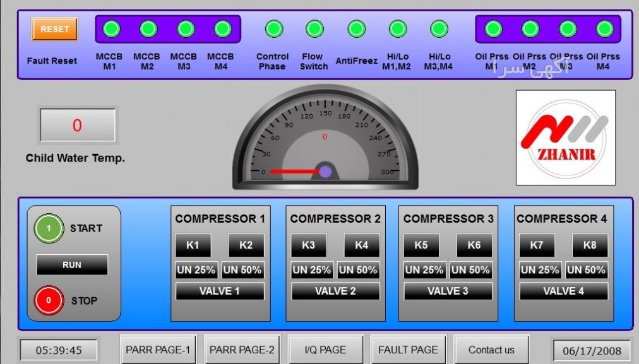Start the system with the green button
The height and width of the screenshot is (364, 639).
pos(49,228)
